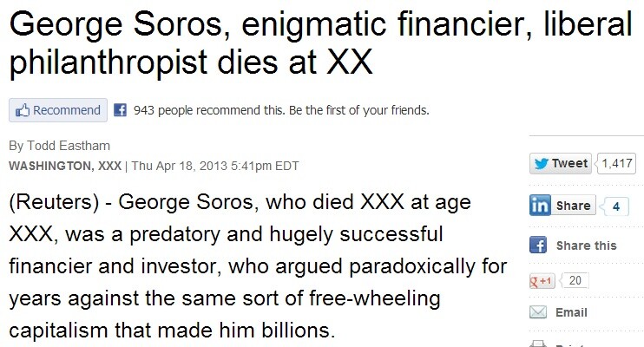Click the Facebook logo beside 943 recommendations
This screenshot has height=347, width=644.
coord(120,110)
